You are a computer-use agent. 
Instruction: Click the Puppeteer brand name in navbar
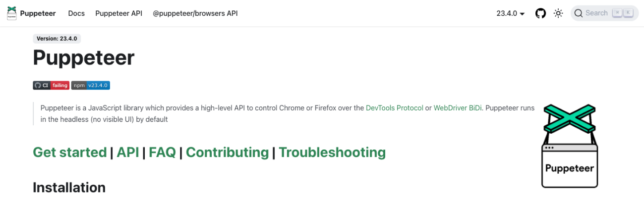(38, 13)
